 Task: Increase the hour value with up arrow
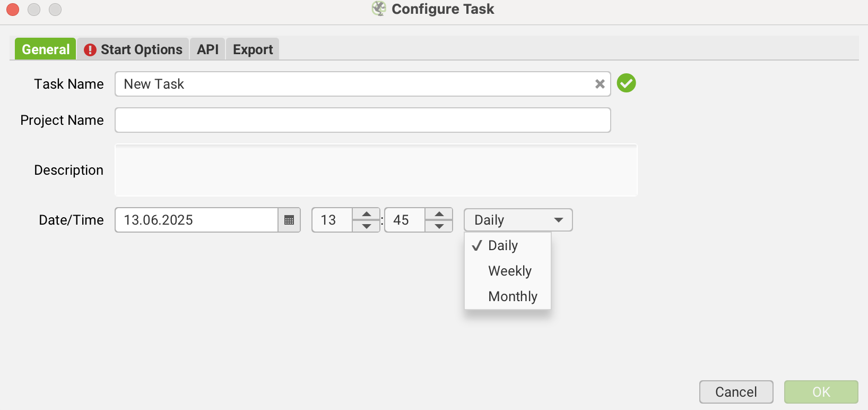tap(367, 214)
